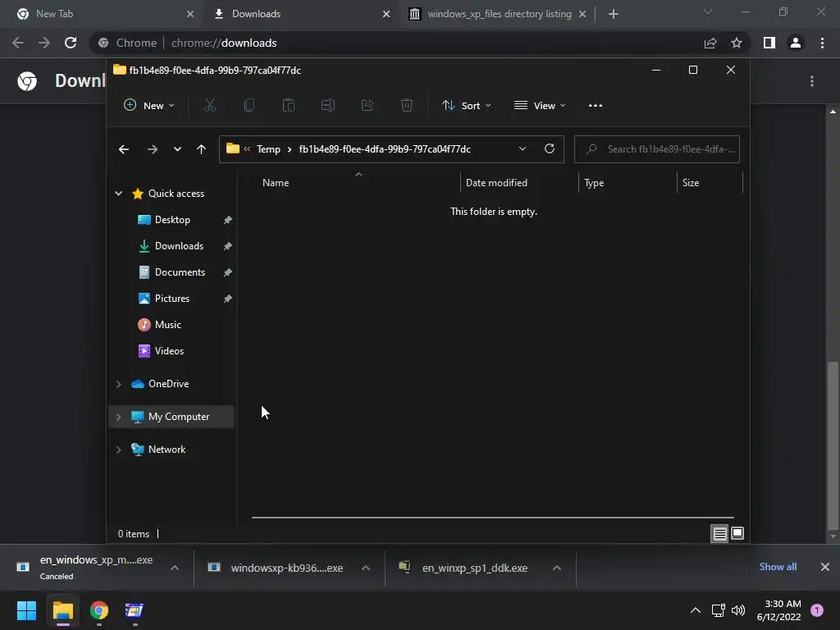Open the View layout dropdown
Screen dimensions: 840x630
[540, 106]
